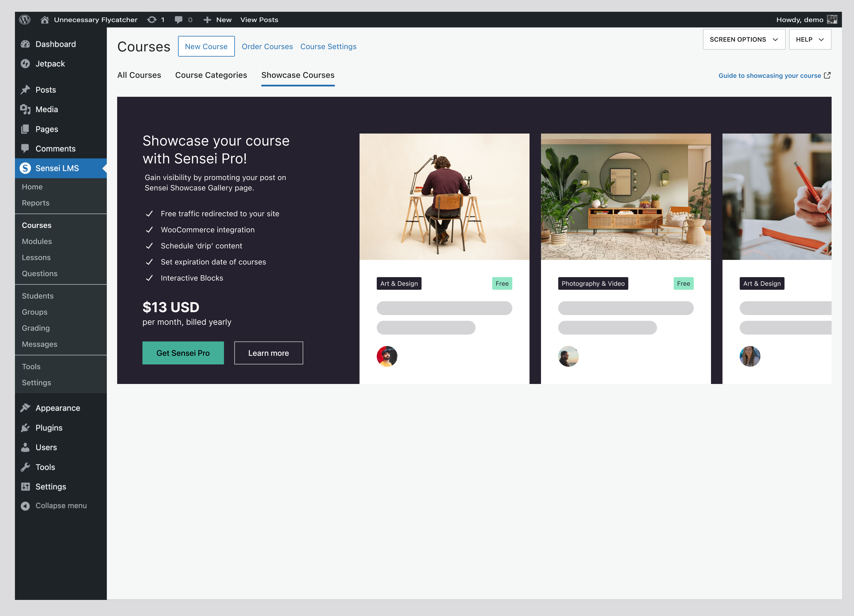This screenshot has width=854, height=616.
Task: Open the Help dropdown
Action: (x=809, y=39)
